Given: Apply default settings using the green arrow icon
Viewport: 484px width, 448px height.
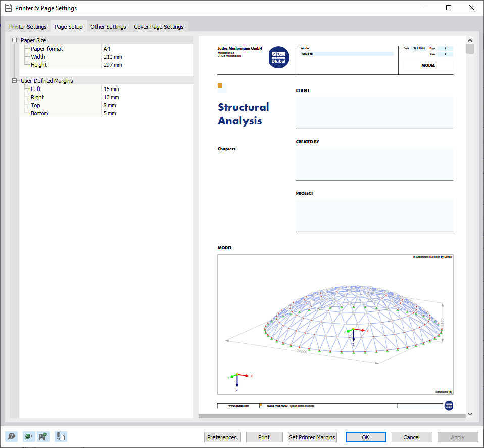Looking at the screenshot, I should 28,436.
